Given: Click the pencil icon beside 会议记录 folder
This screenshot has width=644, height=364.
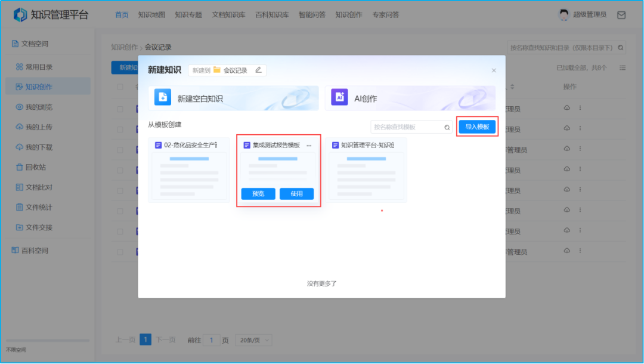Looking at the screenshot, I should click(x=258, y=70).
